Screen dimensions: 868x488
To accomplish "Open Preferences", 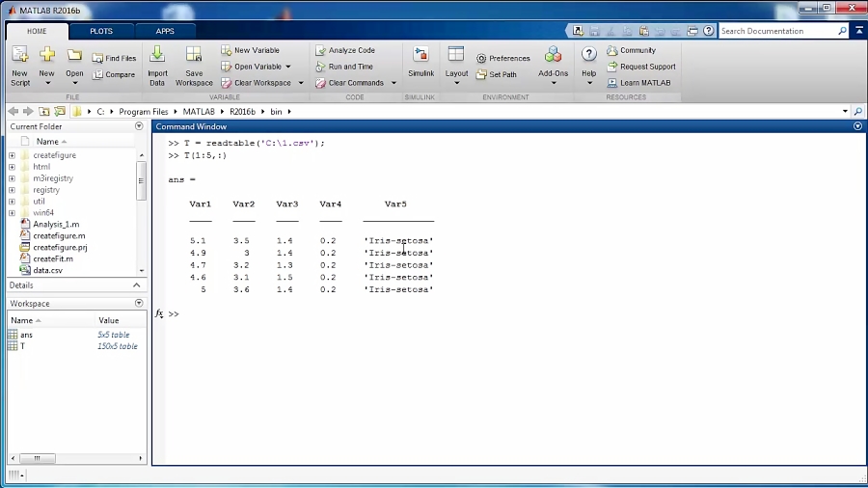I will (503, 58).
